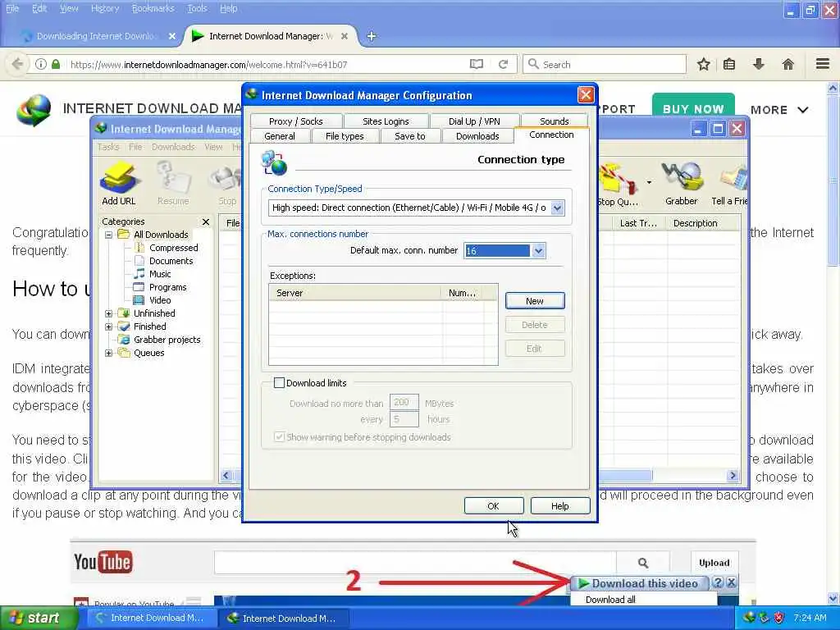Close the Categories pane with X
This screenshot has height=630, width=840.
tap(206, 221)
